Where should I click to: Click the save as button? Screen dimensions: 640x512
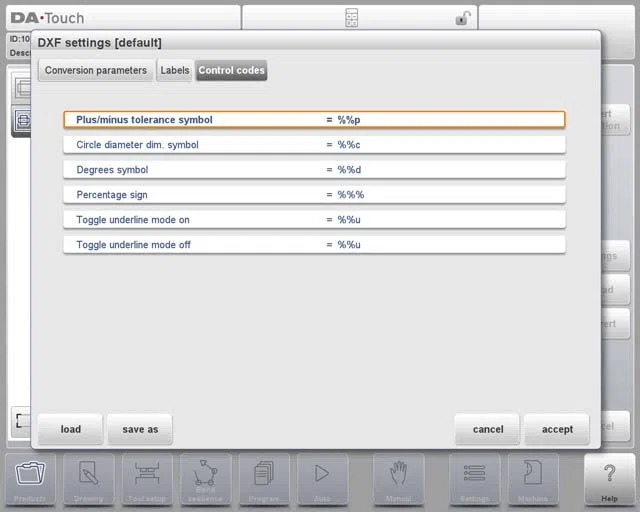pyautogui.click(x=140, y=429)
